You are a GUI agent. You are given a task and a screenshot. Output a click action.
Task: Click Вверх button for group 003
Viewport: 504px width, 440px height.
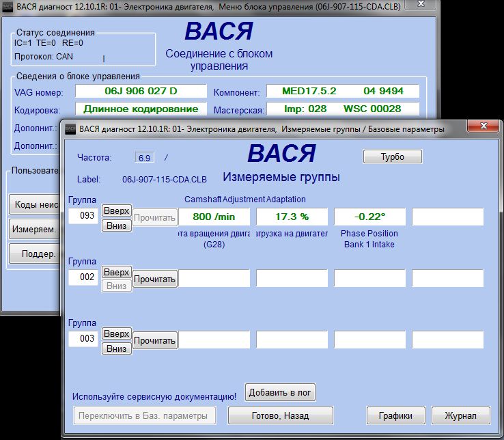(116, 333)
